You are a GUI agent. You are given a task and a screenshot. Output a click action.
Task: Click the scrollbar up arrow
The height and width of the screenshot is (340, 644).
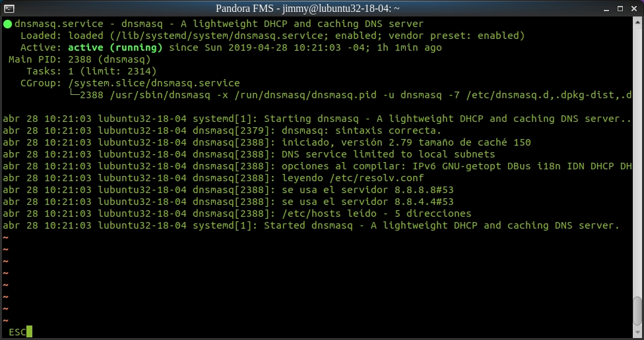[x=637, y=22]
